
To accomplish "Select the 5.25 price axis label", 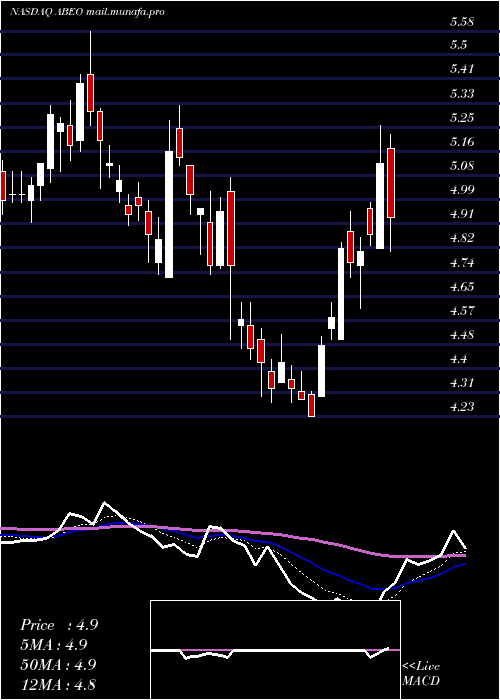I will [462, 118].
